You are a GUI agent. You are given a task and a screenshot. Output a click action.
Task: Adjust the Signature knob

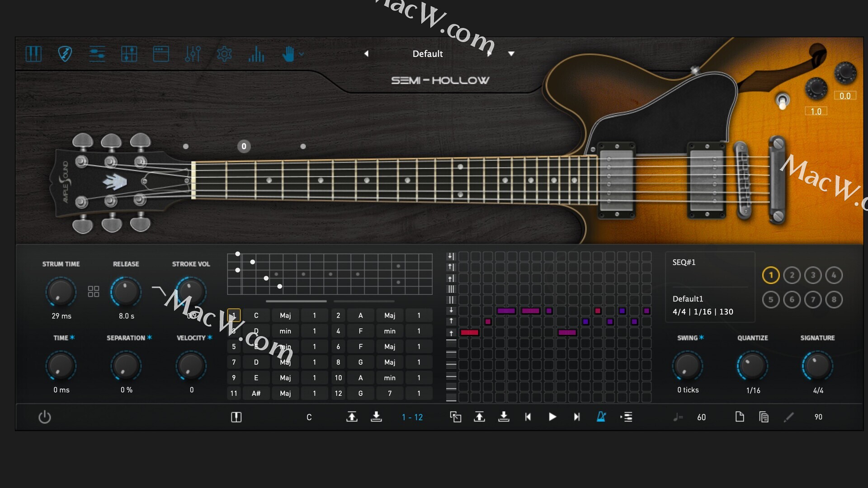point(817,366)
